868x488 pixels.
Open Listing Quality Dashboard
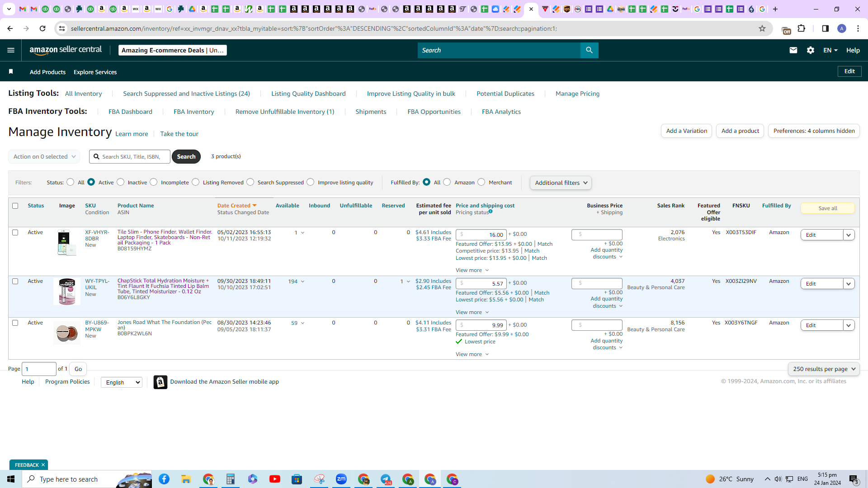click(x=308, y=94)
